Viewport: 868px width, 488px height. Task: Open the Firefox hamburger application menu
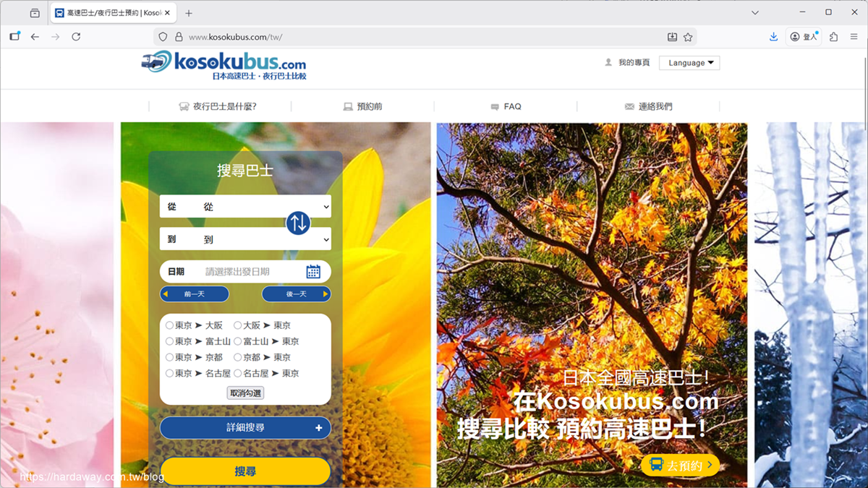(x=854, y=37)
